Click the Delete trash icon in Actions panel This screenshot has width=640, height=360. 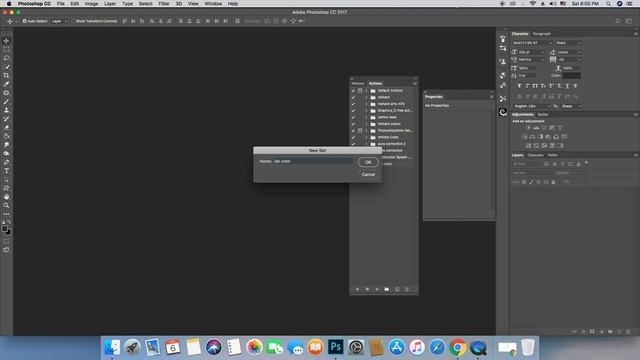tap(407, 289)
